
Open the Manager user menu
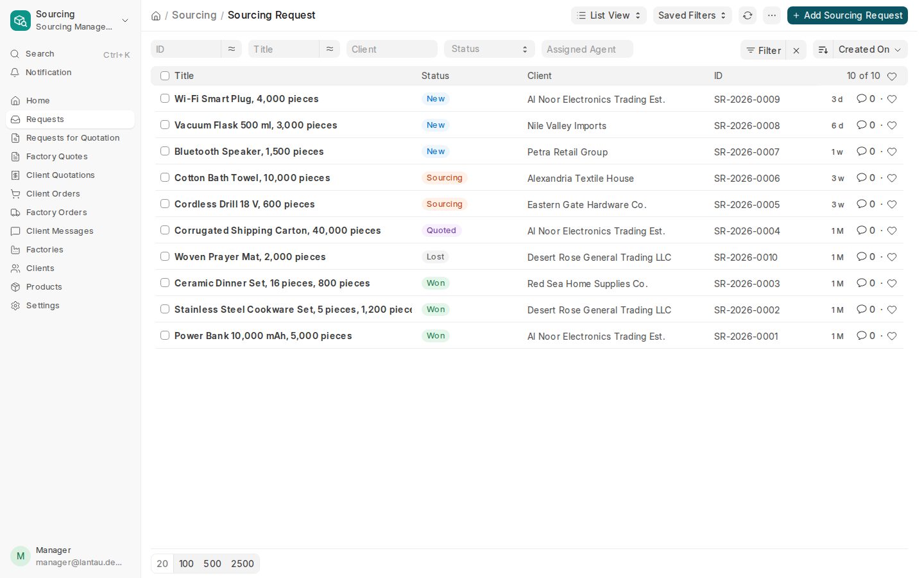[x=71, y=556]
